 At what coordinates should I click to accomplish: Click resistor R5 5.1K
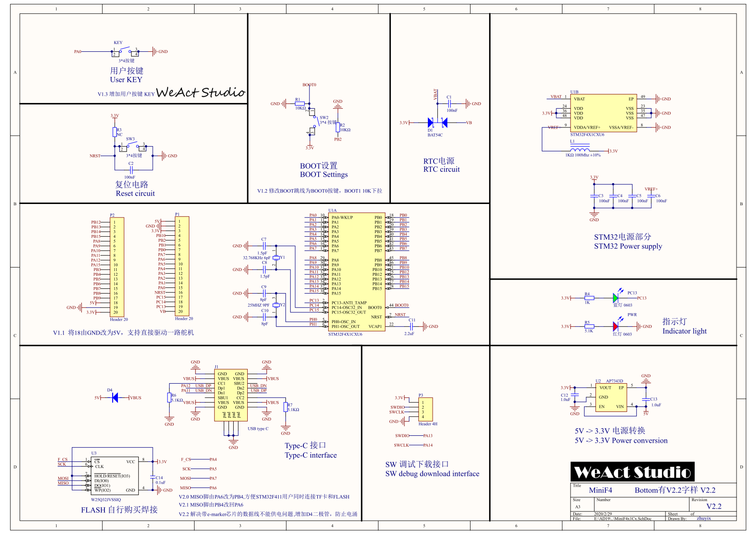tap(589, 326)
